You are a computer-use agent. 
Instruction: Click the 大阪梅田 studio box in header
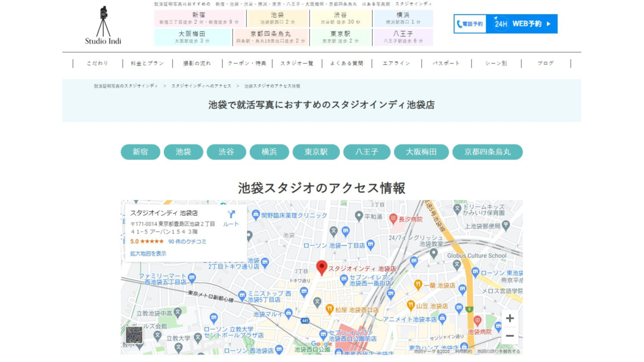pyautogui.click(x=192, y=37)
